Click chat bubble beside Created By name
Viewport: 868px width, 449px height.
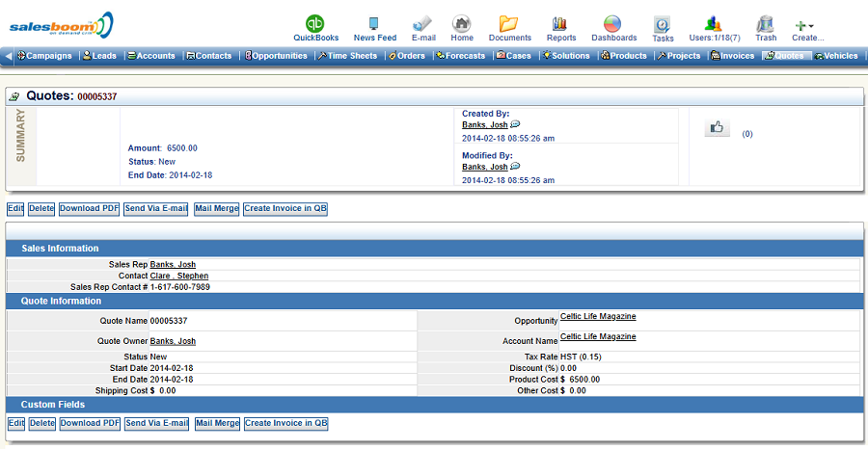(516, 124)
